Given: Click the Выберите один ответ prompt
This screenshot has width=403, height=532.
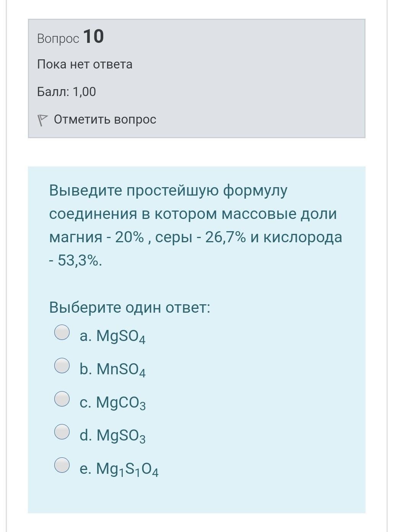Looking at the screenshot, I should point(130,307).
